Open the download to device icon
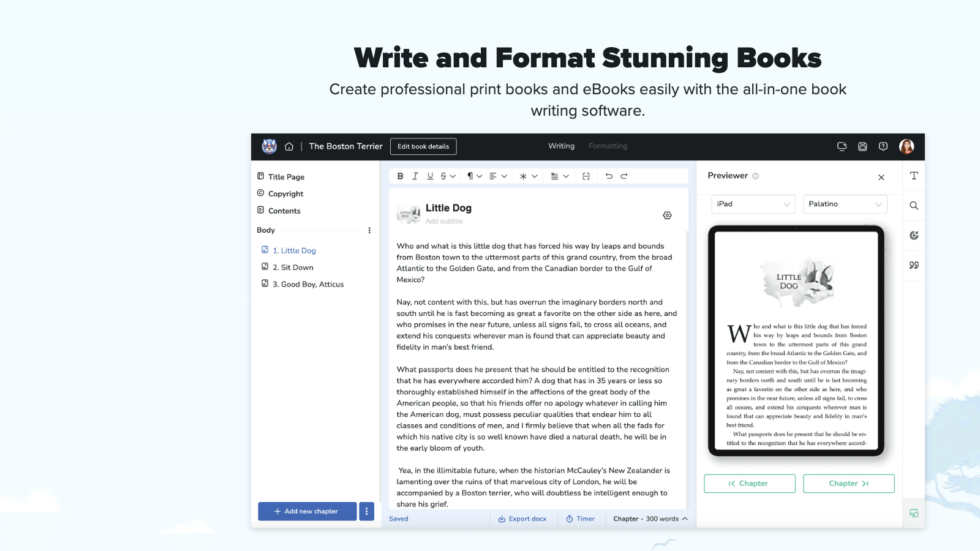980x551 pixels. pos(842,146)
